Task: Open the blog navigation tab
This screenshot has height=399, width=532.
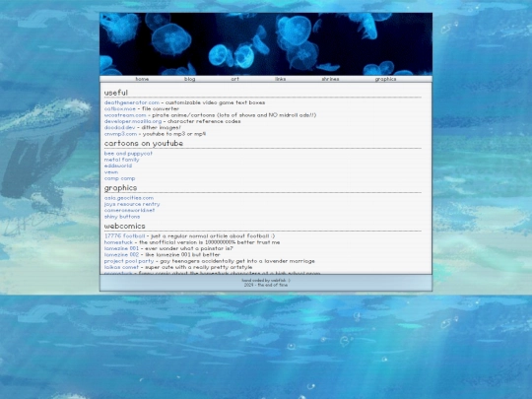Action: [x=190, y=79]
